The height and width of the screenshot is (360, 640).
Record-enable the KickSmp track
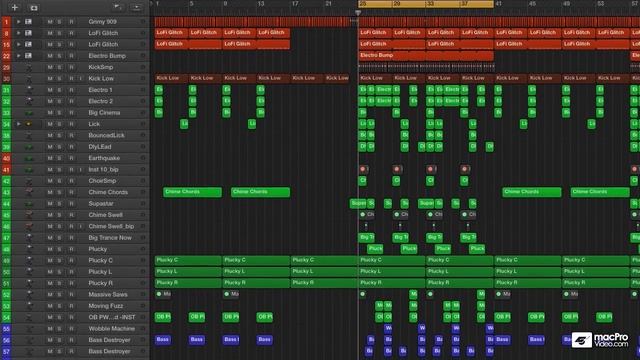(71, 67)
